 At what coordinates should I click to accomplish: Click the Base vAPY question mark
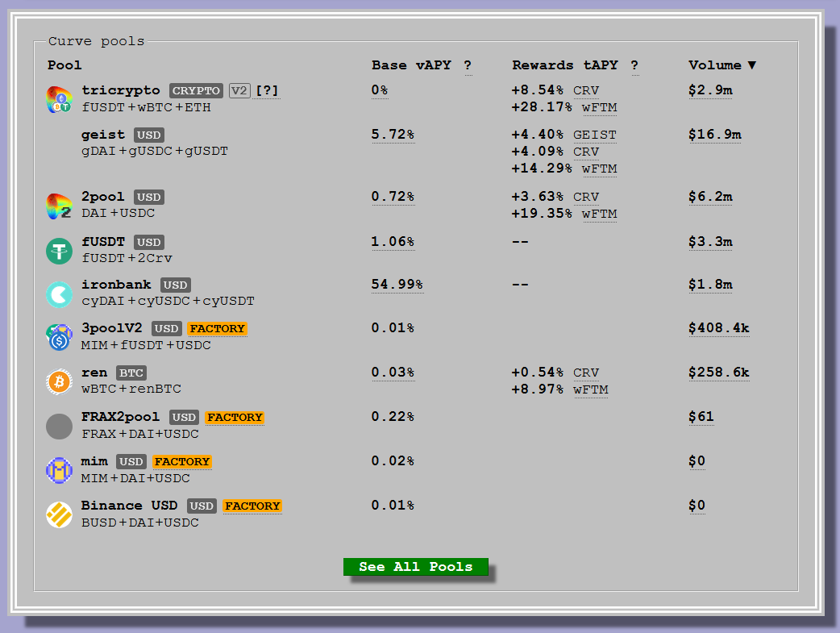468,65
